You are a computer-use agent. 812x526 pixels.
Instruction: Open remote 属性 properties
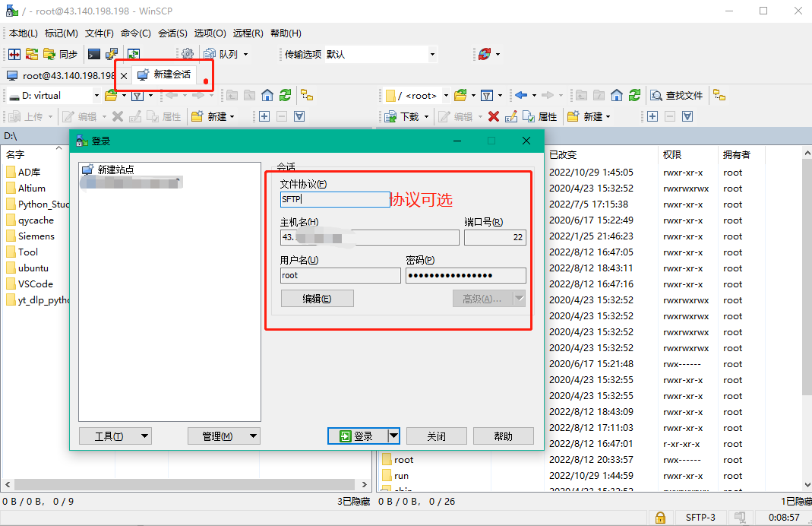tap(539, 116)
